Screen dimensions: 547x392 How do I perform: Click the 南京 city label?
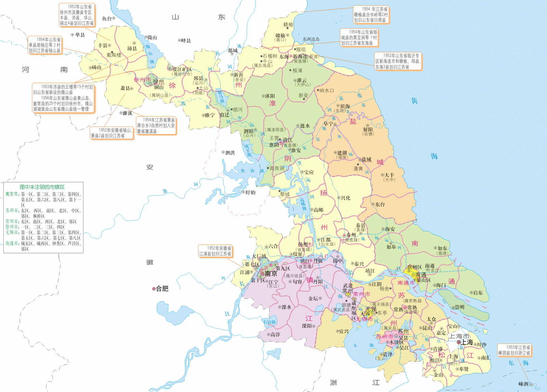[x=271, y=274]
